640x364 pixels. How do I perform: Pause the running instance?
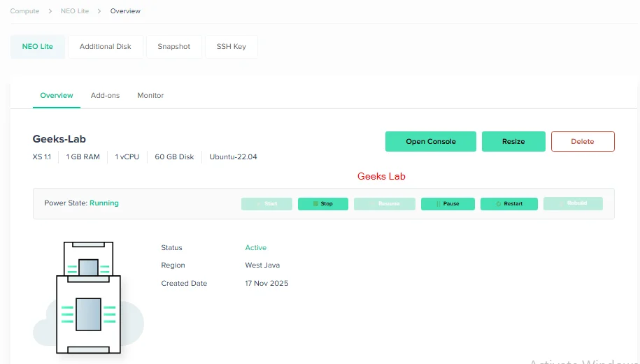tap(448, 204)
